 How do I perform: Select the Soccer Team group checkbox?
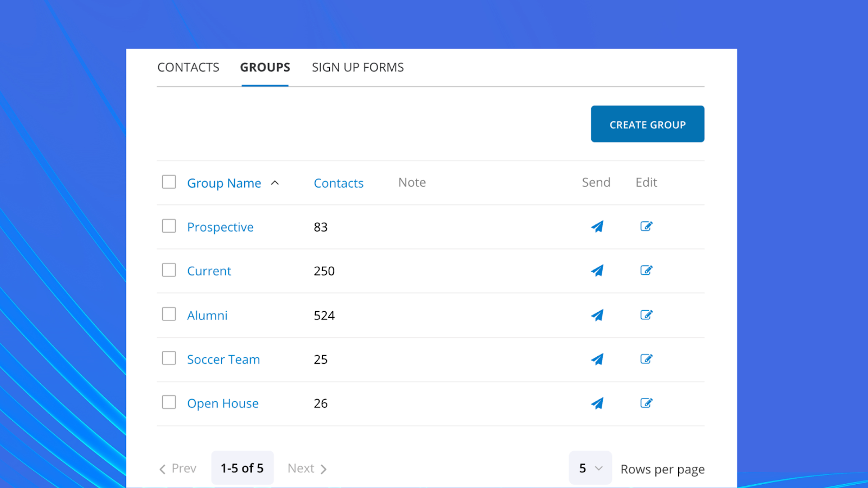coord(169,358)
